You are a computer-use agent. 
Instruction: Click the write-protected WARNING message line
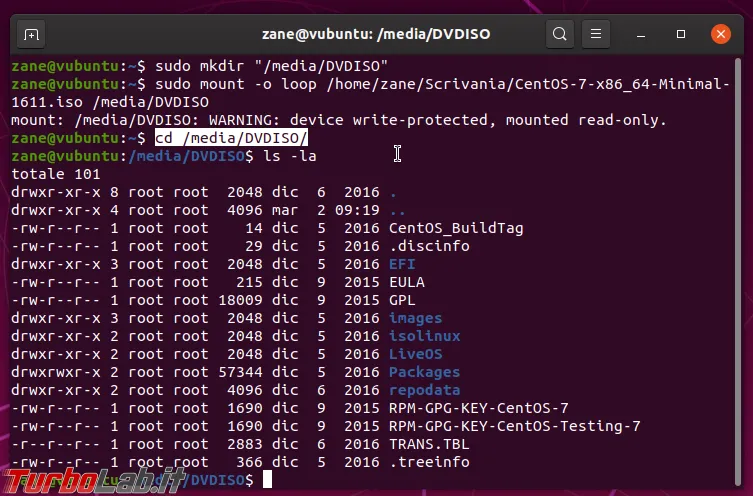[x=339, y=120]
